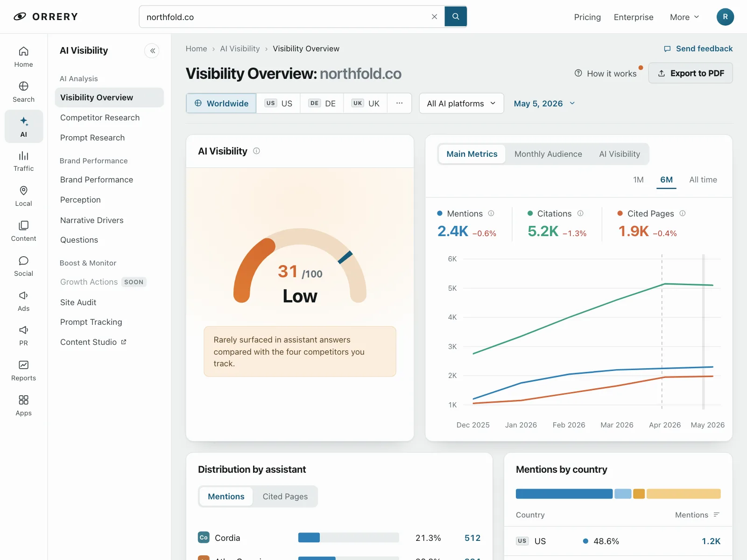The width and height of the screenshot is (747, 560).
Task: Select the Mentions distribution tab
Action: coord(226,497)
